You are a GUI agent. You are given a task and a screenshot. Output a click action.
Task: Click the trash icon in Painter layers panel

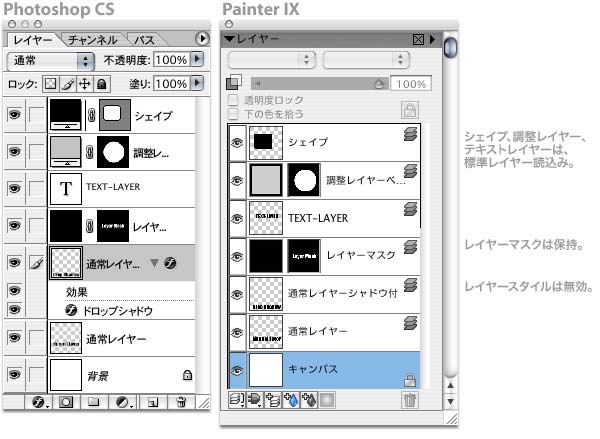[x=409, y=400]
